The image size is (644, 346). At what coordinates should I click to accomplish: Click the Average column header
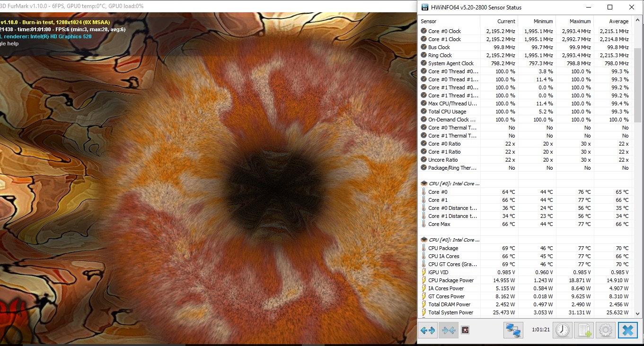coord(612,21)
